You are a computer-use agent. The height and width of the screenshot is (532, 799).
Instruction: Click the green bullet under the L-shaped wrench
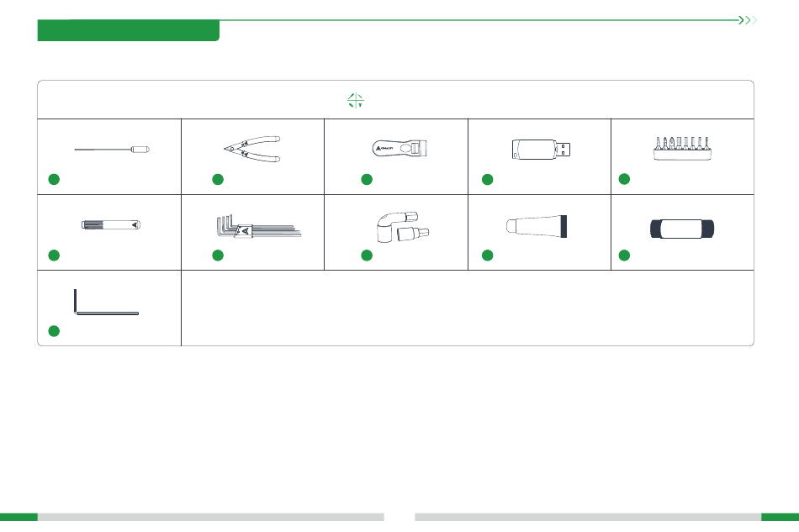point(54,331)
